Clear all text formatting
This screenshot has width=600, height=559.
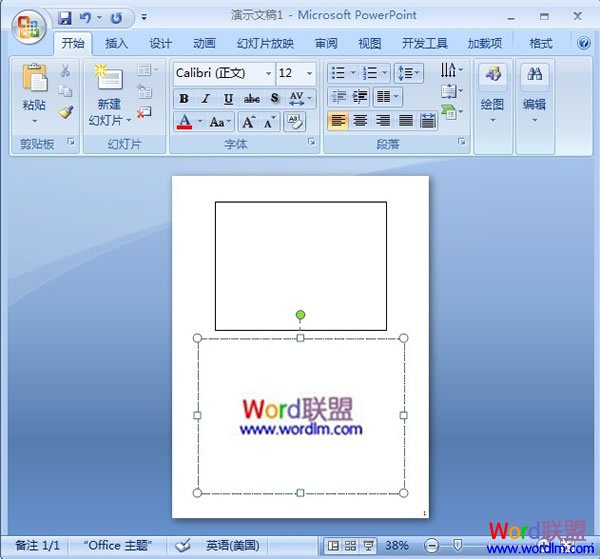[x=295, y=122]
